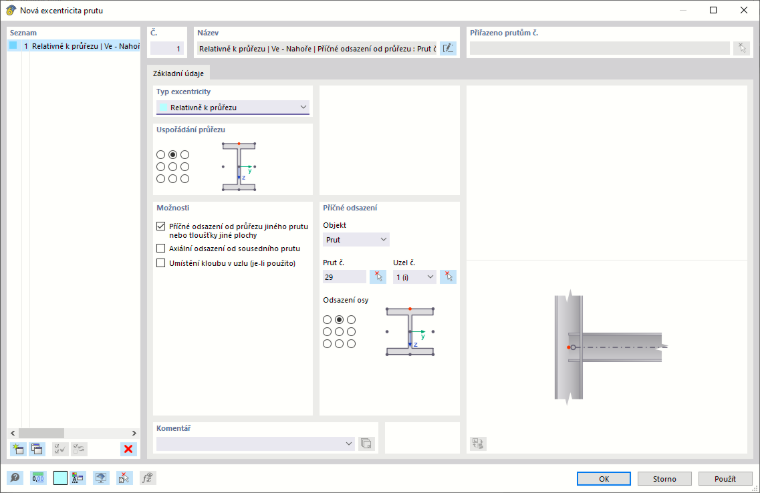Click the list horizontal scrollbar thumb
The image size is (760, 493).
click(x=41, y=433)
